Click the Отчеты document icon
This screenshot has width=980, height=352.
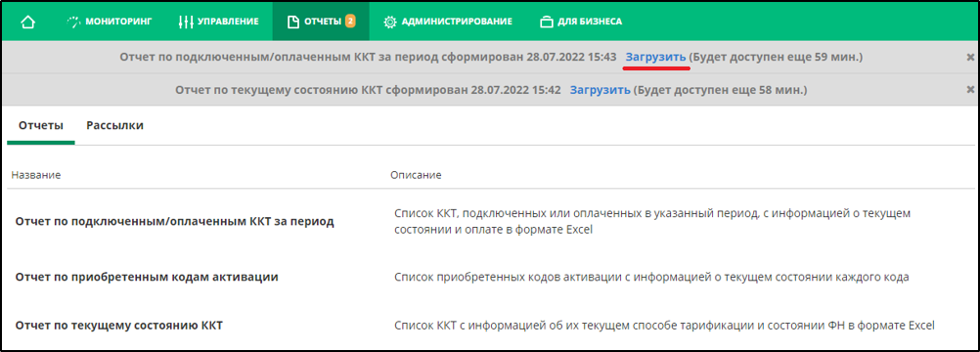(292, 22)
